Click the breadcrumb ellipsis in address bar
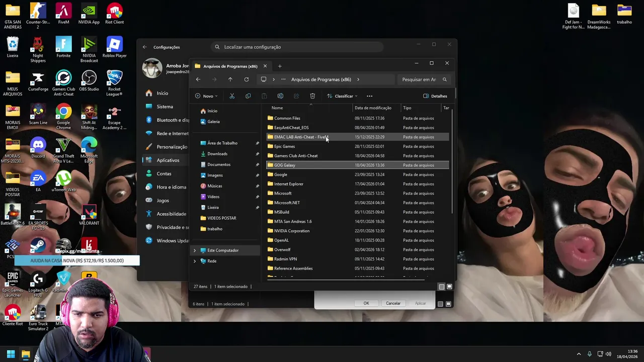Viewport: 644px width, 362px height. pyautogui.click(x=284, y=79)
